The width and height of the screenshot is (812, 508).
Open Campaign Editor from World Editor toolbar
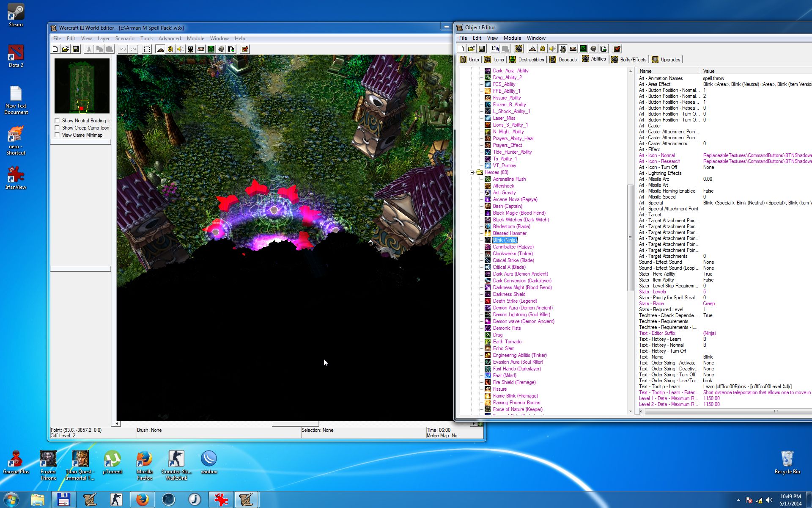coord(201,49)
